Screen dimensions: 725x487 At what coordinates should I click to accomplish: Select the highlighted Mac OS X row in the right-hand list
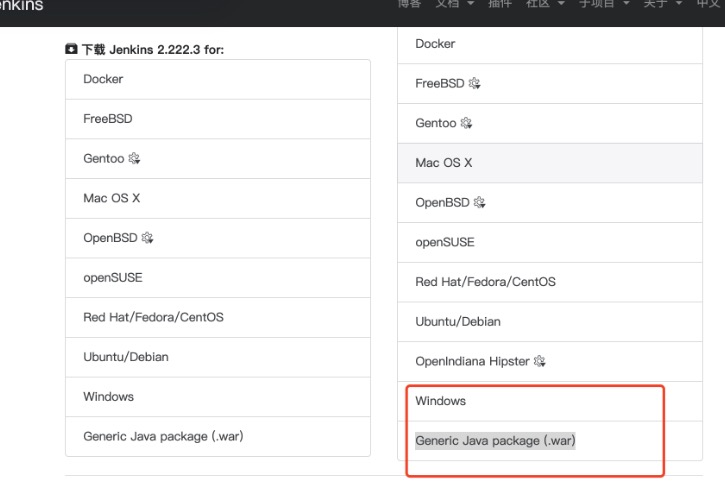(x=550, y=163)
